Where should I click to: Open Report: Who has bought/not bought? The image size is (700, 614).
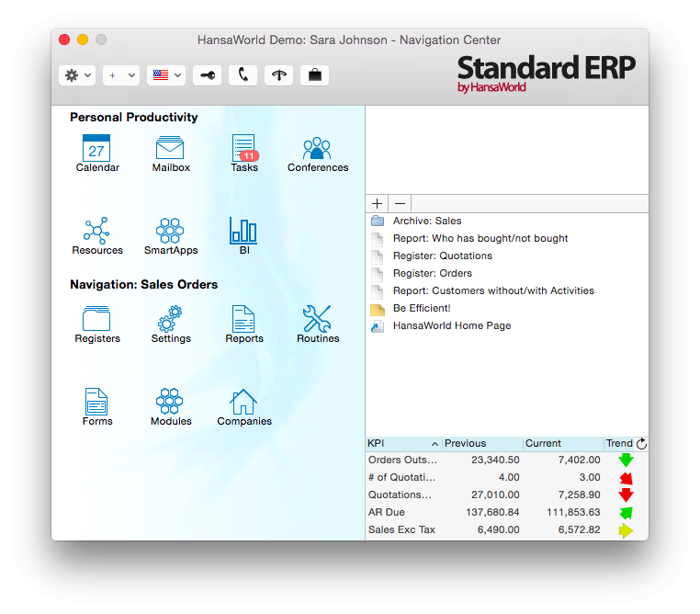[x=480, y=238]
